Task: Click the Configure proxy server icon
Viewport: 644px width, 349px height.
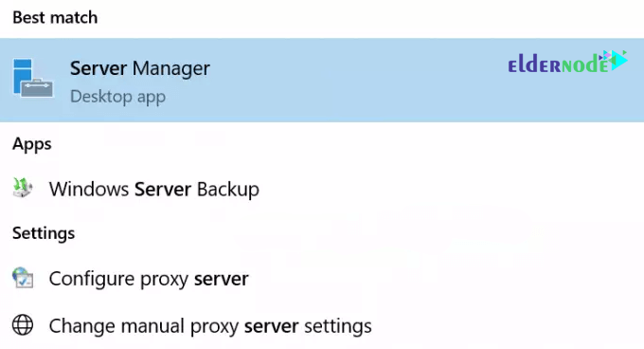Action: 23,278
